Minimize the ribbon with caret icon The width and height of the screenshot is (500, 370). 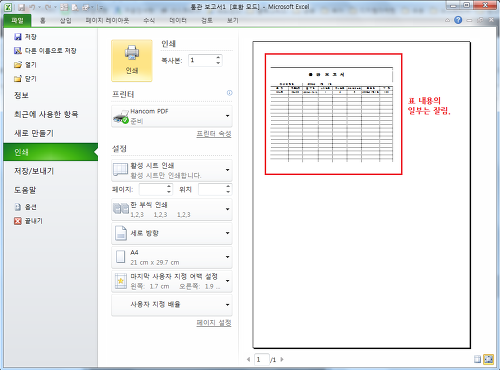pos(447,20)
